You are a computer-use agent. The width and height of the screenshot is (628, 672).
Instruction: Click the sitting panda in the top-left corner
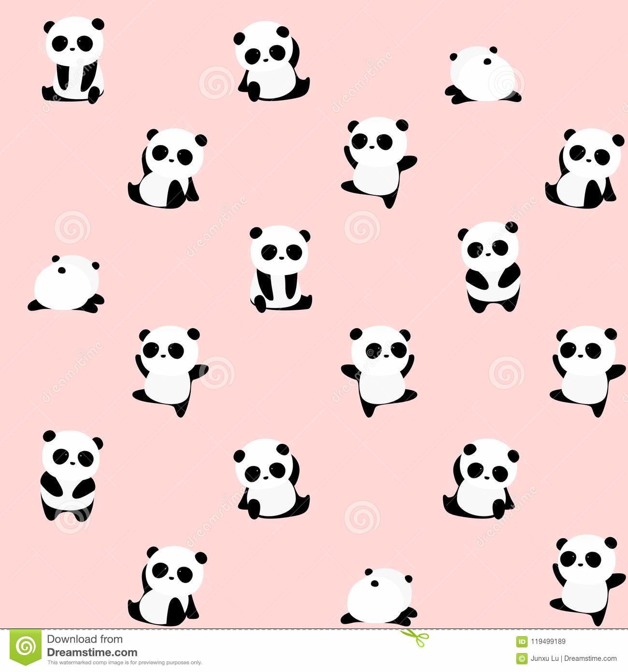tap(72, 60)
